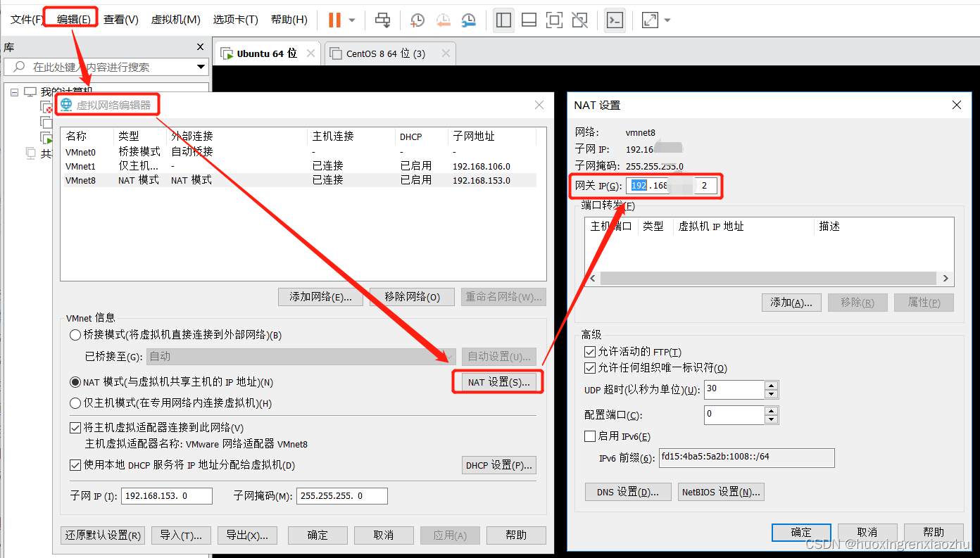Click the 导入(T)... button
This screenshot has width=980, height=558.
181,535
